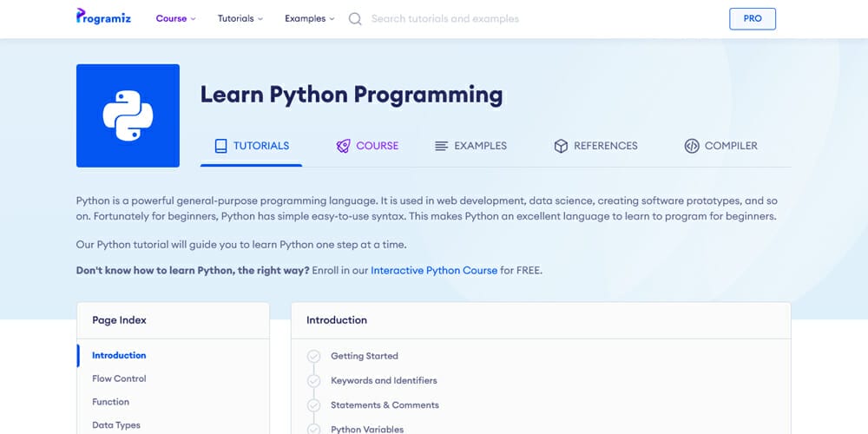Open the Keywords and Identifiers tutorial
This screenshot has height=434, width=868.
[384, 381]
